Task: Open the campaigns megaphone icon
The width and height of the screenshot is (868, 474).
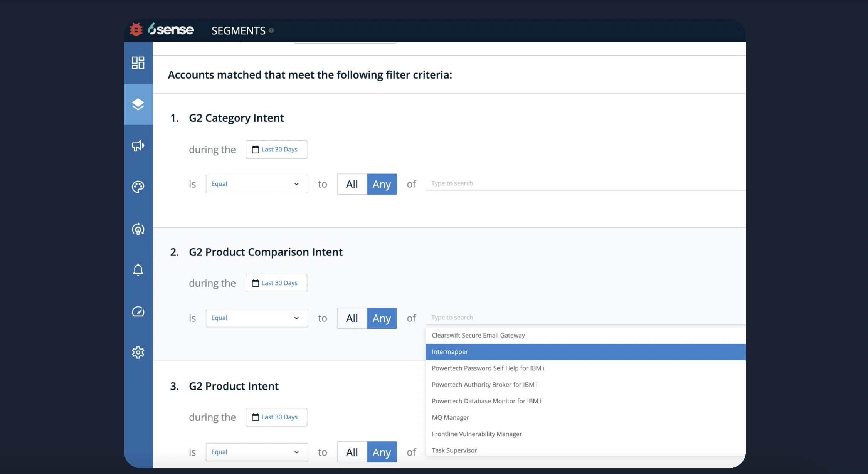Action: click(x=138, y=146)
